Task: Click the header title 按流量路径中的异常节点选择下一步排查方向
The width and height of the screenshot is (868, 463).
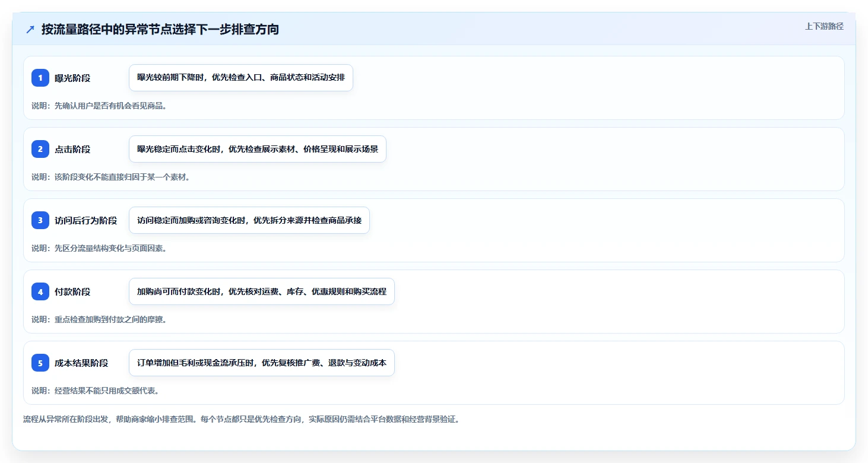Action: [160, 29]
